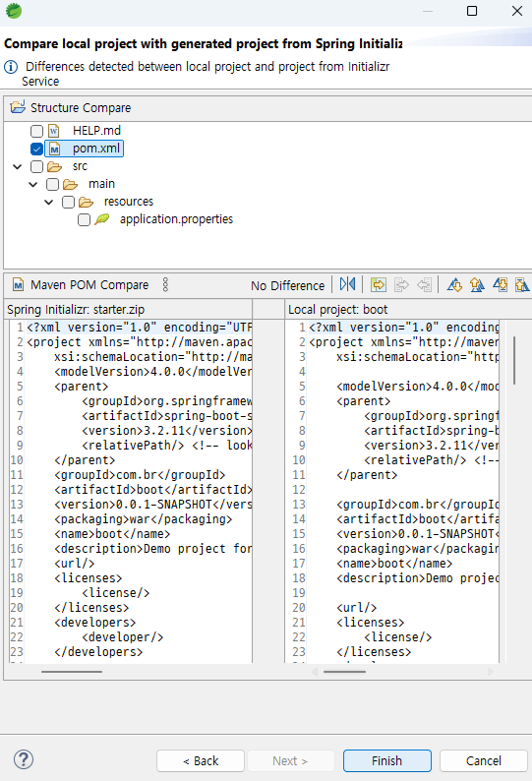This screenshot has width=532, height=781.
Task: Click the Finish button
Action: pos(387,760)
